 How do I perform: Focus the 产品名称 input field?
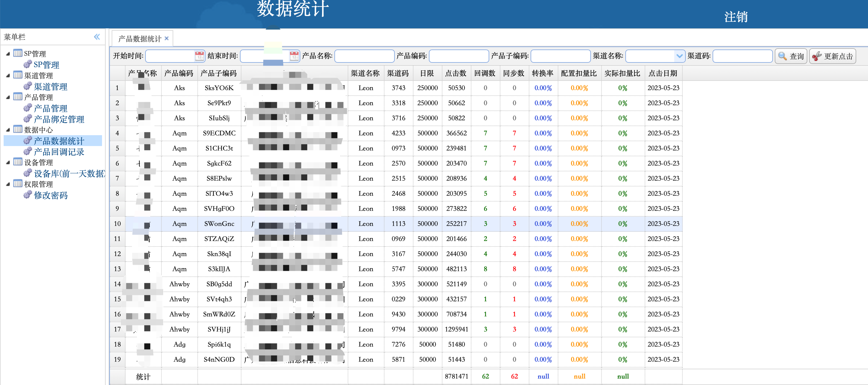pos(364,56)
